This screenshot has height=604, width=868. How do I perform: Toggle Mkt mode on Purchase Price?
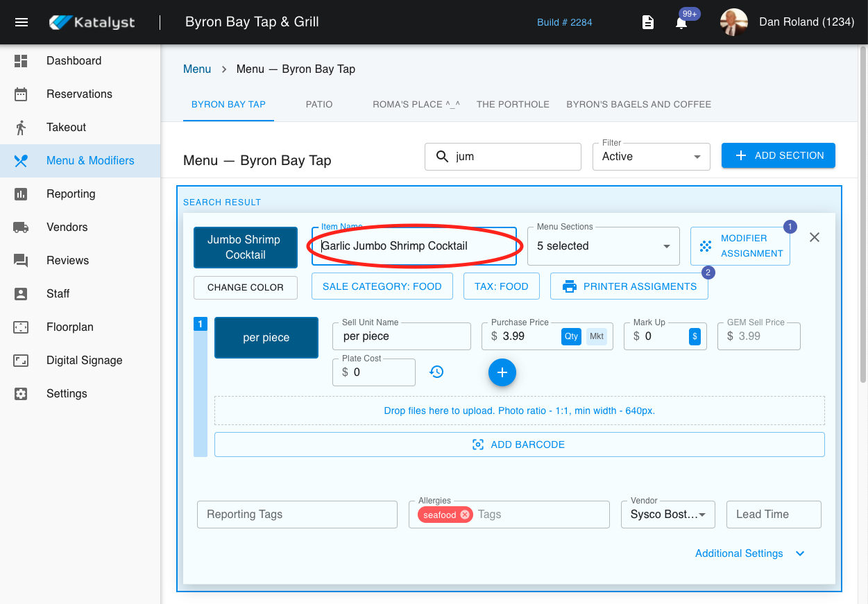[596, 336]
